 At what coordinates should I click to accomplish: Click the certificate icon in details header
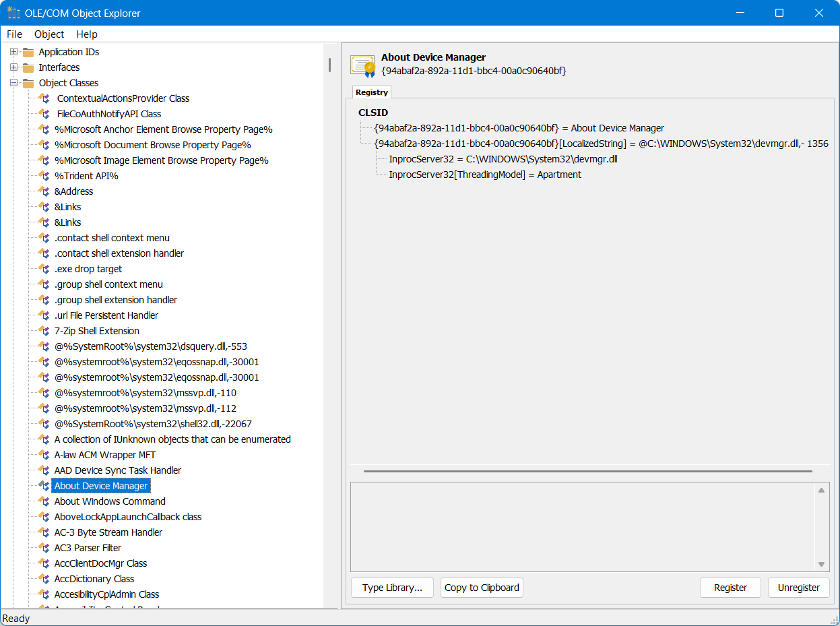362,65
